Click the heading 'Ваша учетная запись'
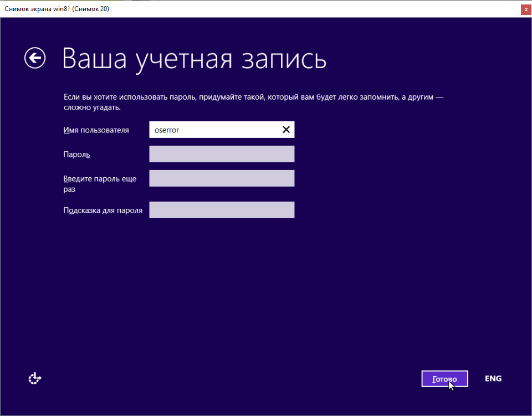The image size is (532, 416). coord(195,59)
